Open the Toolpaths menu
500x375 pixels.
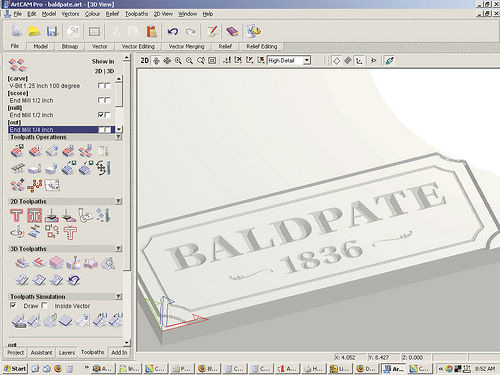136,14
